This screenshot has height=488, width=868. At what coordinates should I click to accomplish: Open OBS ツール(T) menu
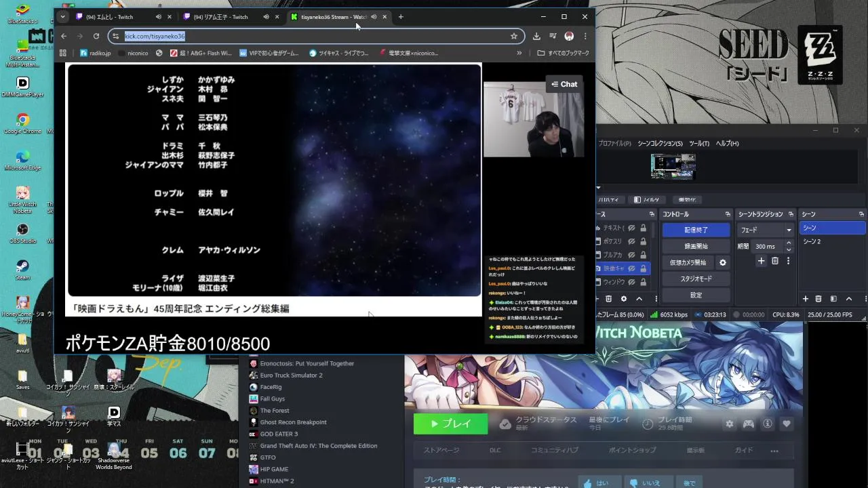pos(699,143)
